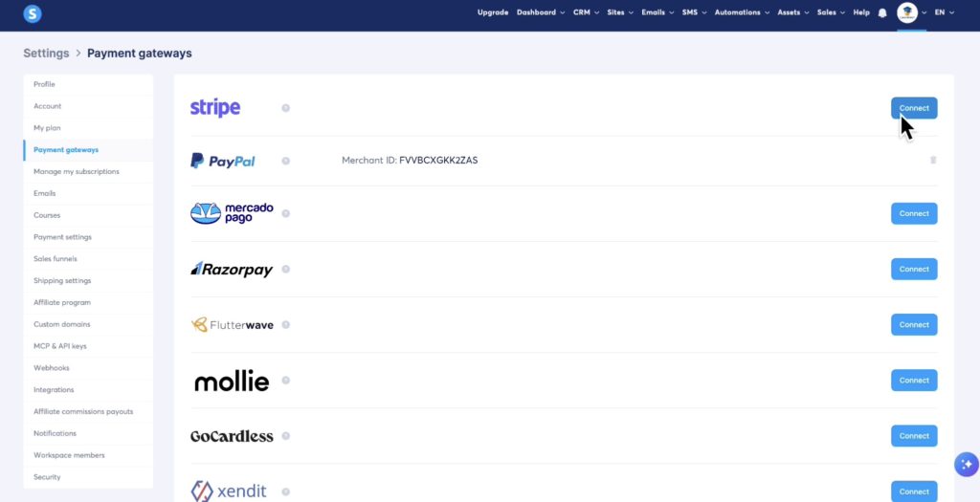
Task: Expand the Automations dropdown menu
Action: click(743, 12)
